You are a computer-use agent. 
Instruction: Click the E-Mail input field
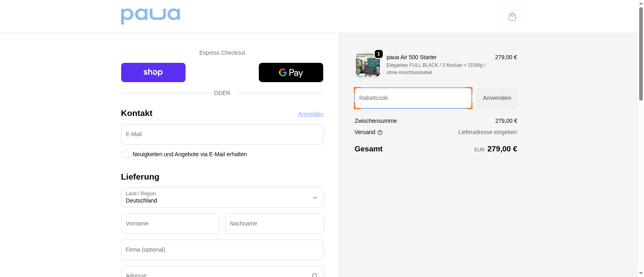(222, 134)
